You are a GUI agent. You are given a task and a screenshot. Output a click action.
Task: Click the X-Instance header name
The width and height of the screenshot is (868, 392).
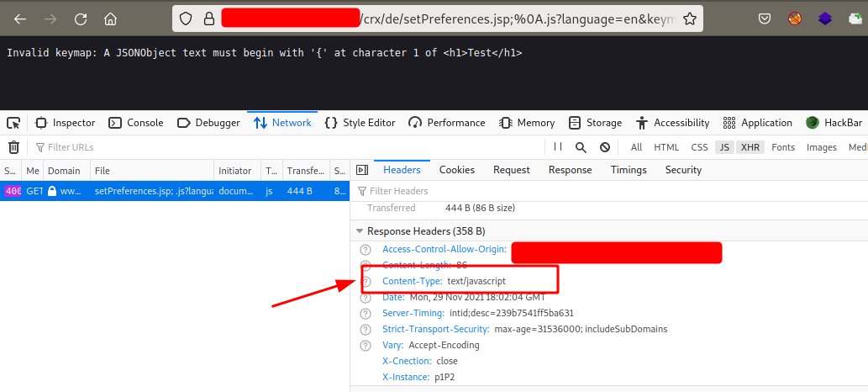pos(406,377)
